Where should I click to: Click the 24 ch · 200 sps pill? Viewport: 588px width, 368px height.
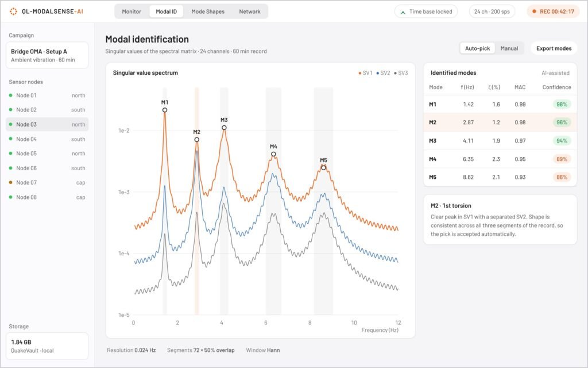tap(492, 11)
